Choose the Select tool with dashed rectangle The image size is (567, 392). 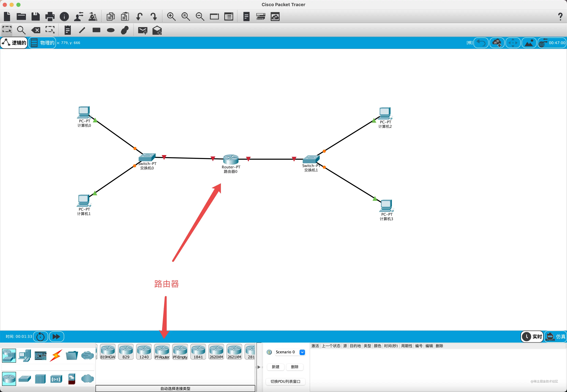(x=7, y=30)
